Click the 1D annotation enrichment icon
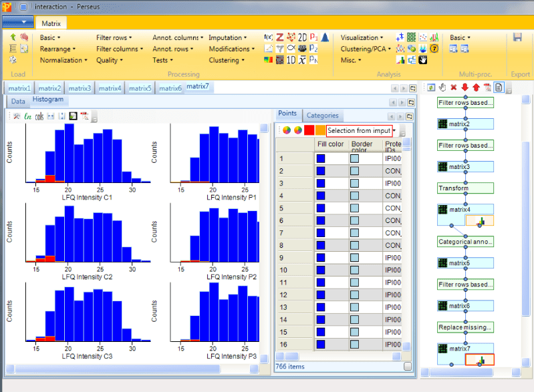Image resolution: width=534 pixels, height=392 pixels. [291, 60]
